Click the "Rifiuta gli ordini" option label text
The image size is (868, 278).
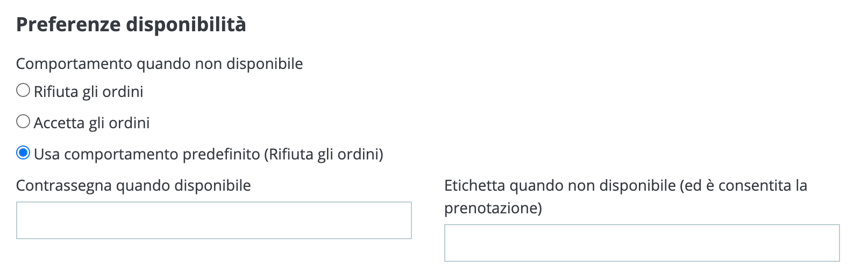(x=89, y=92)
